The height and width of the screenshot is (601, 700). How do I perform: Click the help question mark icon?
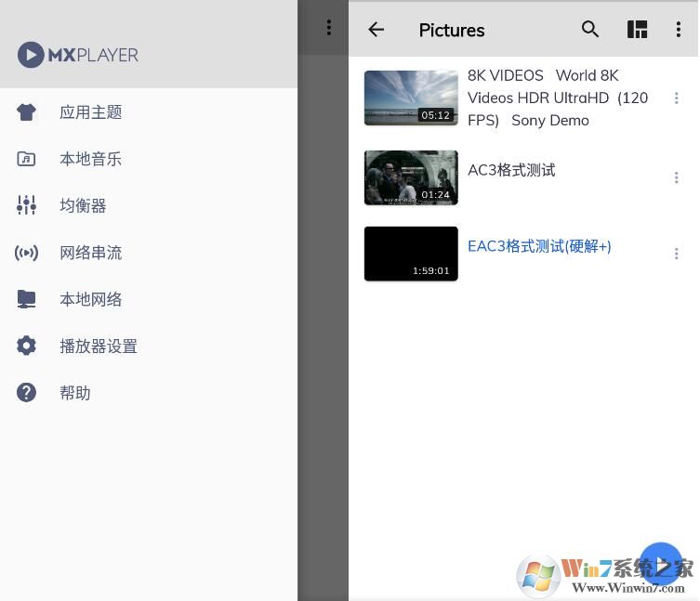tap(26, 393)
